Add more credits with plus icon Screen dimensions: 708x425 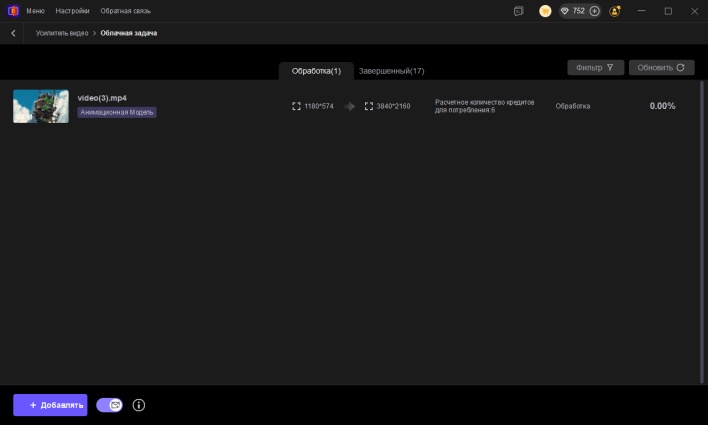click(x=595, y=11)
